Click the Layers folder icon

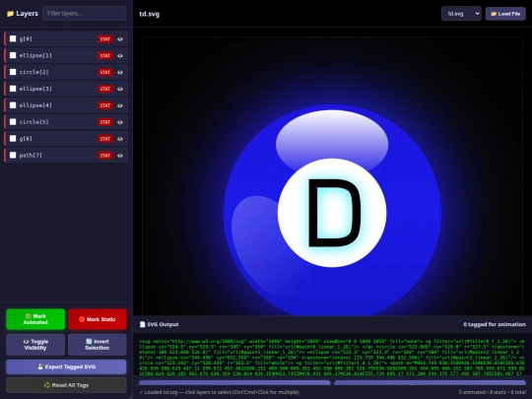[x=10, y=14]
